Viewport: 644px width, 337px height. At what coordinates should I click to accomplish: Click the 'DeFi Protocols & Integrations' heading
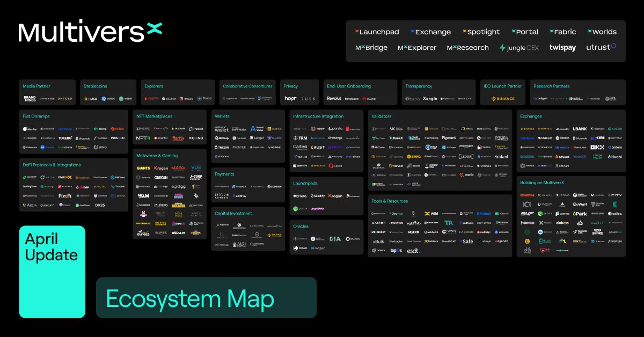point(52,165)
